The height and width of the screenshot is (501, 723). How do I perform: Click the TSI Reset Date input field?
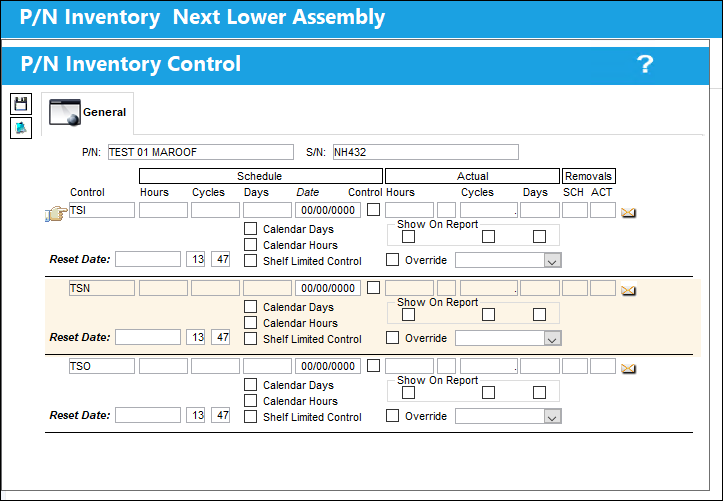tap(148, 259)
